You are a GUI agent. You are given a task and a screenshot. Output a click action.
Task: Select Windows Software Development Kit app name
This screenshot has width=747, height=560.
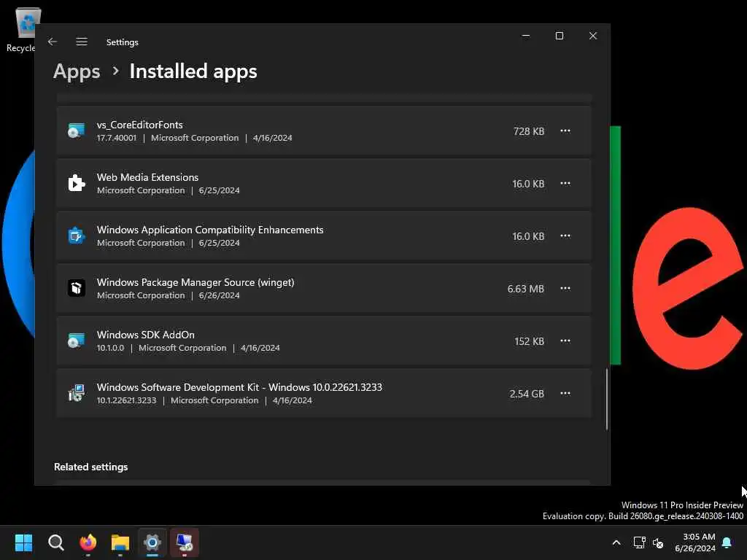239,387
